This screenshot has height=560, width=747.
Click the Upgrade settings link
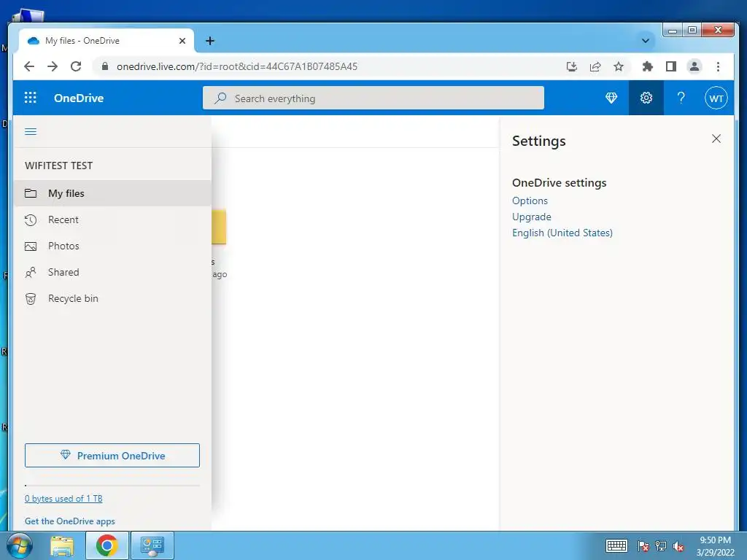point(532,217)
